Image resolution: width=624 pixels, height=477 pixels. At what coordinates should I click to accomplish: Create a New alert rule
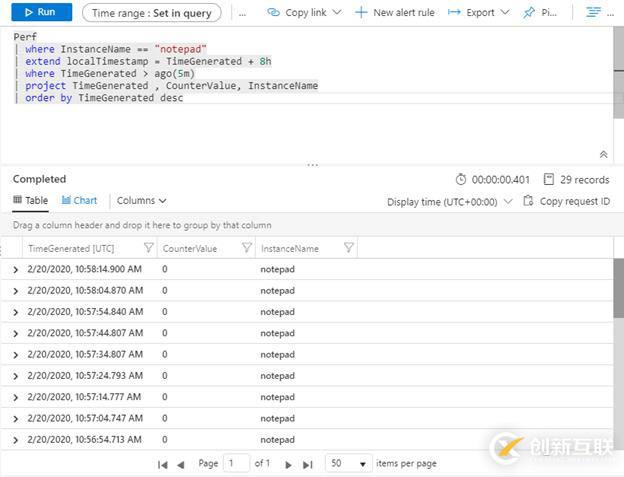click(x=394, y=12)
